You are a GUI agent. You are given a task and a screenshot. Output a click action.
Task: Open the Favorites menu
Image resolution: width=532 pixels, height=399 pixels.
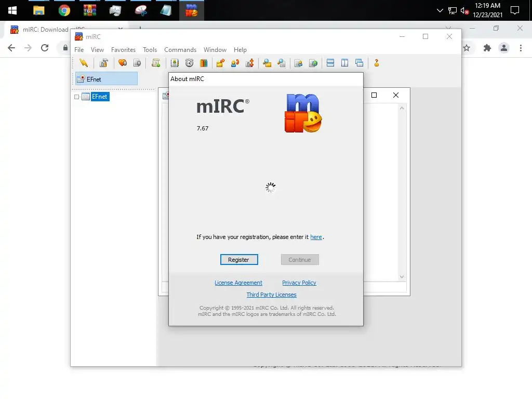pyautogui.click(x=123, y=50)
